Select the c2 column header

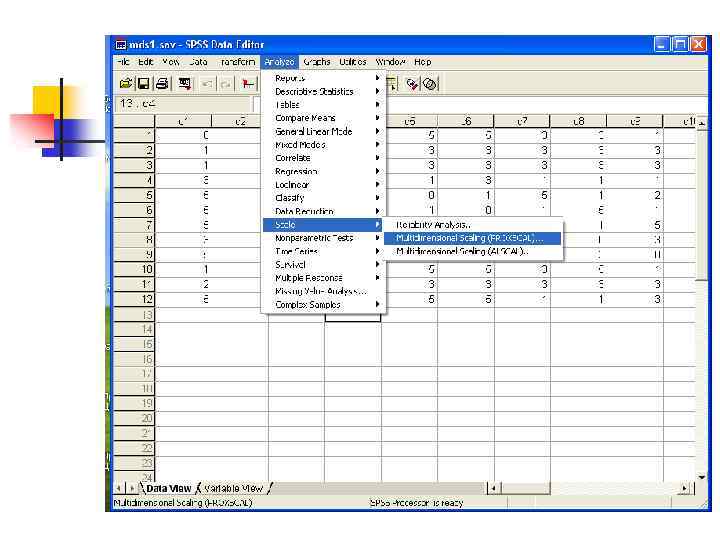(x=239, y=121)
